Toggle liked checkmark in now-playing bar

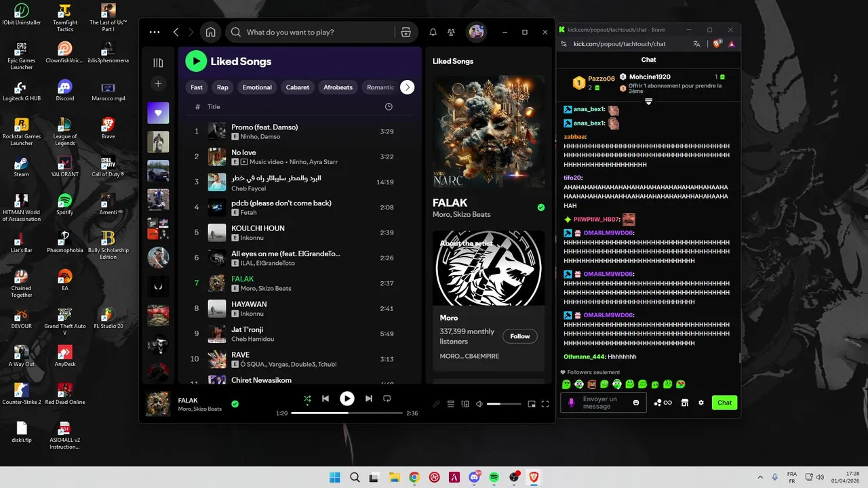point(235,404)
